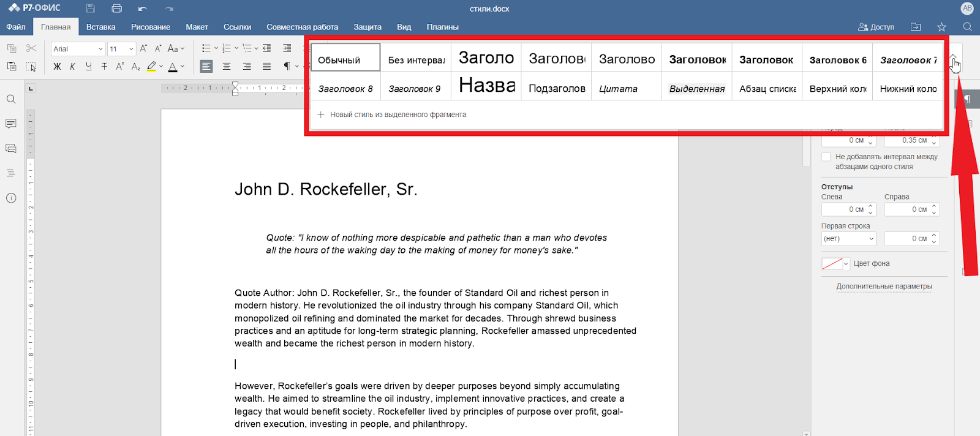
Task: Open the Защита tab
Action: click(367, 27)
